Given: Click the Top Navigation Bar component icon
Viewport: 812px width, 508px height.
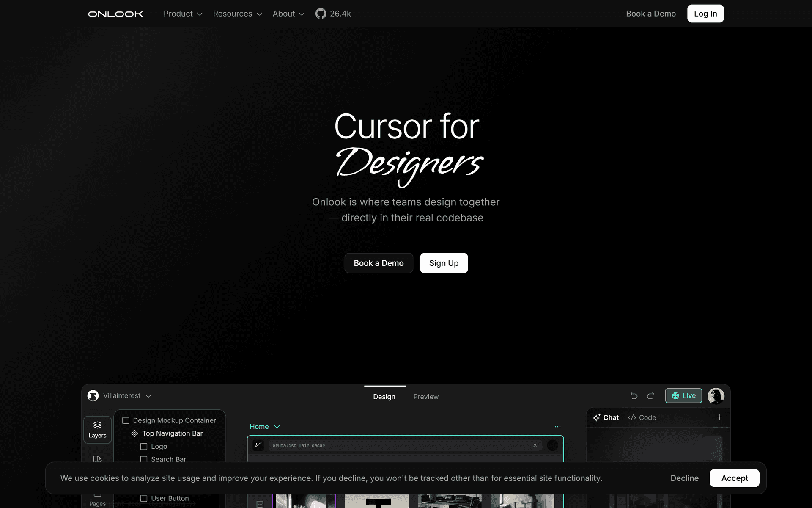Looking at the screenshot, I should 134,433.
